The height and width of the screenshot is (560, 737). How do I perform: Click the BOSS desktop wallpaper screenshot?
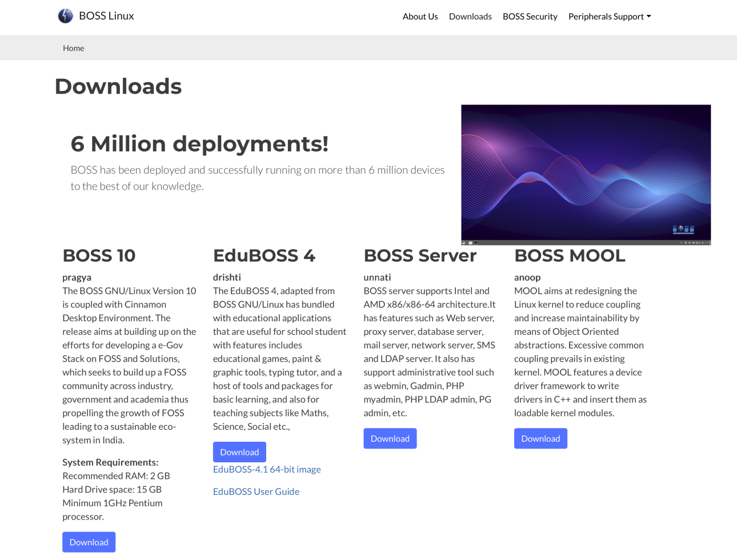pos(586,175)
